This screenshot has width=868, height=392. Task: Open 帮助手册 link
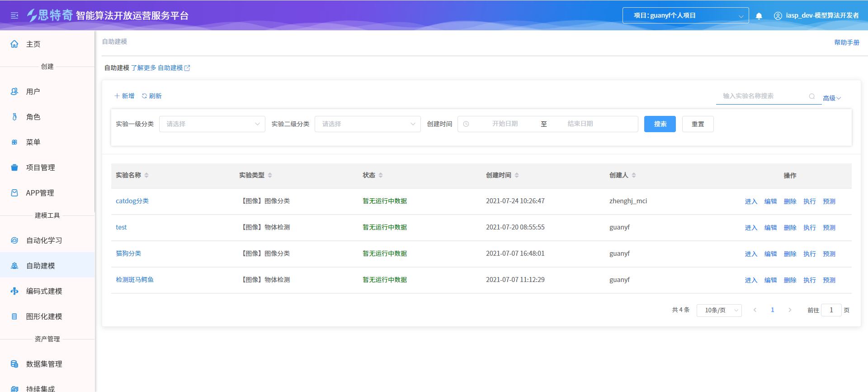(x=847, y=43)
